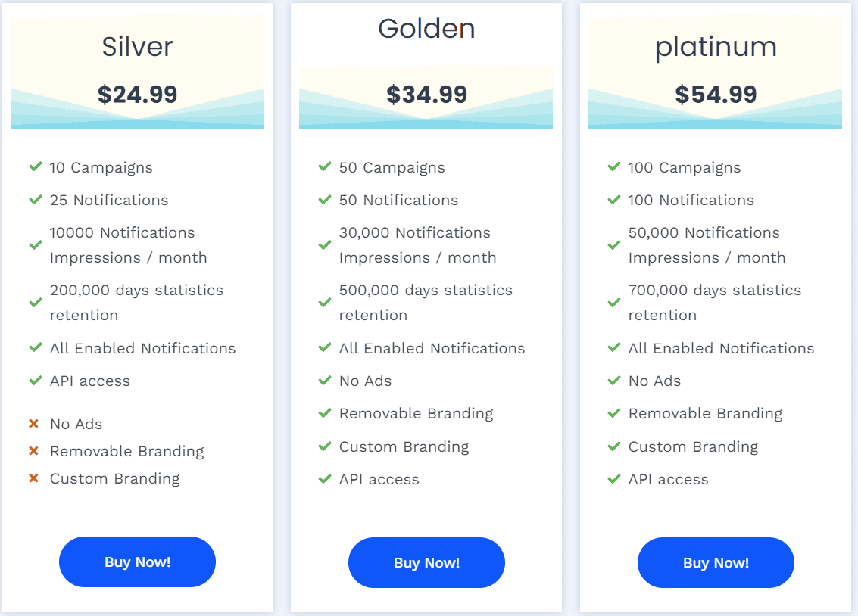Click the red X next to Removable Branding
Image resolution: width=858 pixels, height=616 pixels.
(35, 452)
